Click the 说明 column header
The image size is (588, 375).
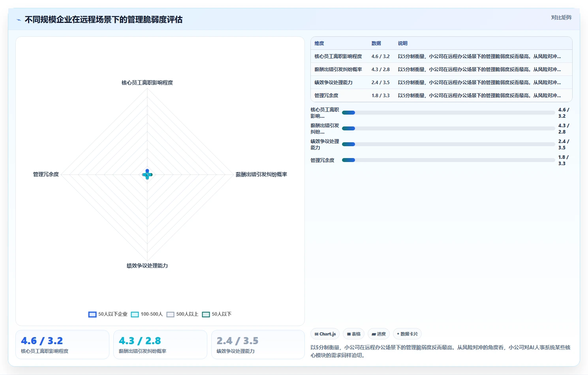click(402, 43)
